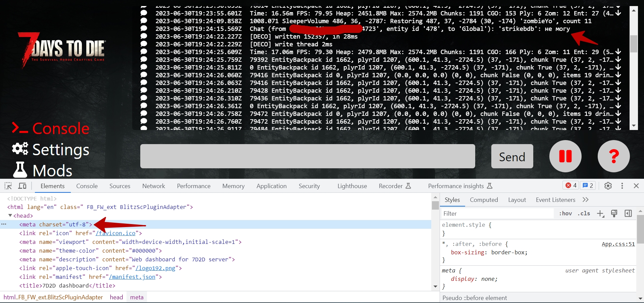Toggle the .cls class editor
644x303 pixels.
pyautogui.click(x=584, y=214)
